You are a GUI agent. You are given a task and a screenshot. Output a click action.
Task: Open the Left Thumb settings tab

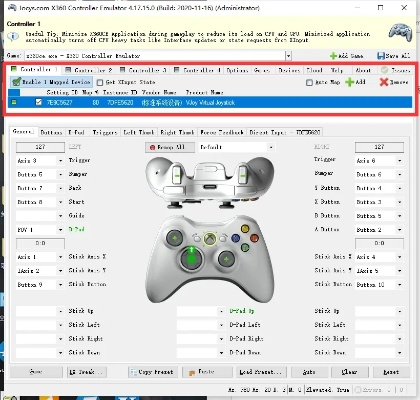tap(139, 132)
